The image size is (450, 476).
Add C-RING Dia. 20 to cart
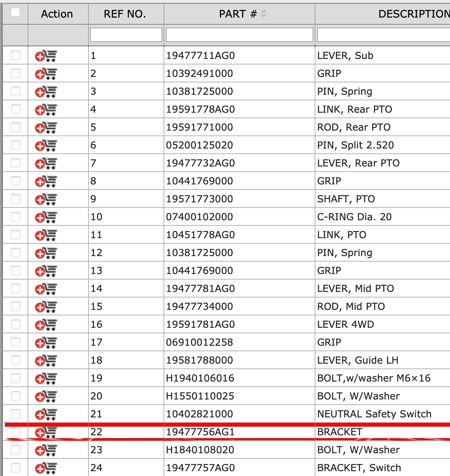click(46, 217)
